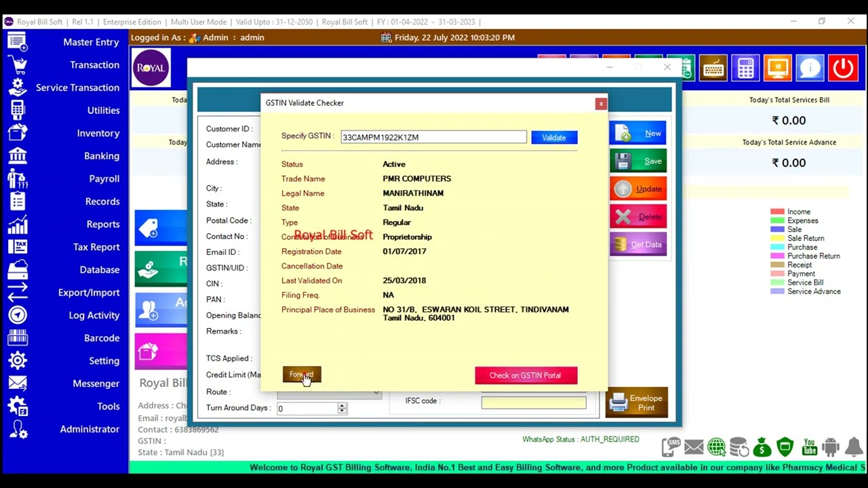Select Service Transaction in sidebar
868x488 pixels.
77,87
